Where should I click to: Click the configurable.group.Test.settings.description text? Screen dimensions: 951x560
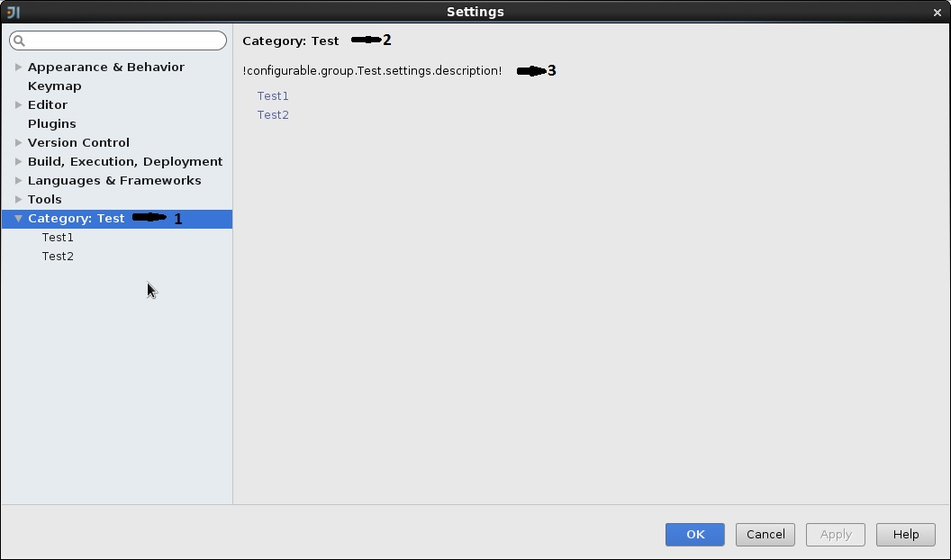373,71
